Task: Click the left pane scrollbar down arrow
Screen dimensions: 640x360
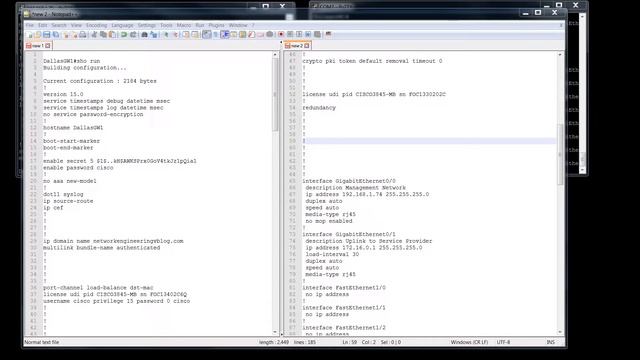Action: tap(275, 333)
